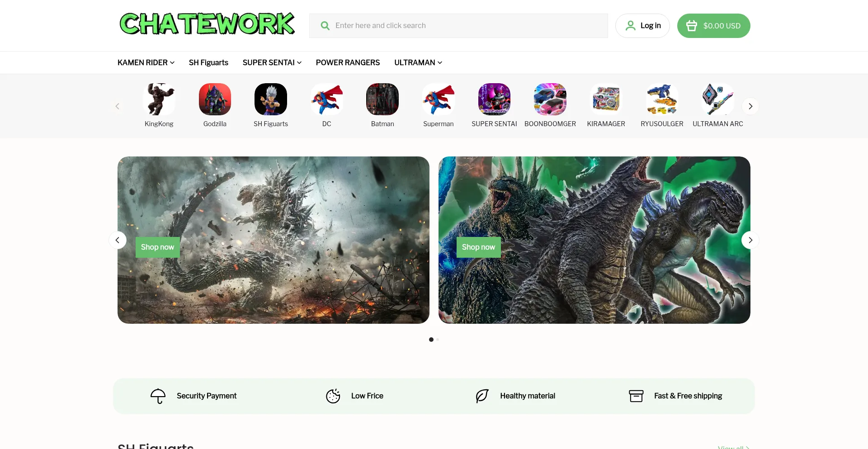868x449 pixels.
Task: Click the BOONBOOMGER category label
Action: [x=550, y=124]
